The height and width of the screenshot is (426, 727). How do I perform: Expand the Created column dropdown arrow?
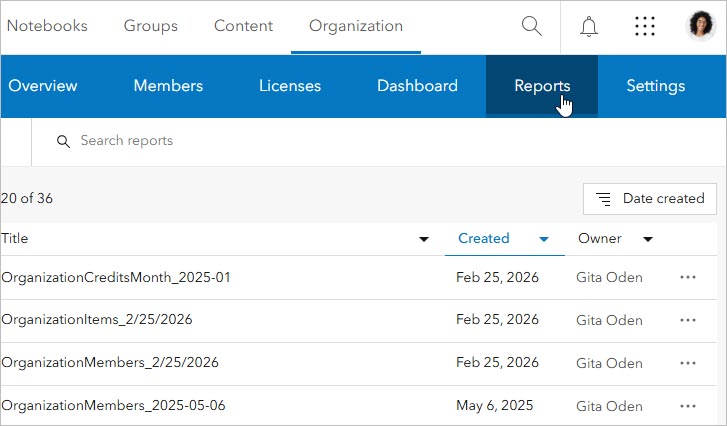point(544,239)
